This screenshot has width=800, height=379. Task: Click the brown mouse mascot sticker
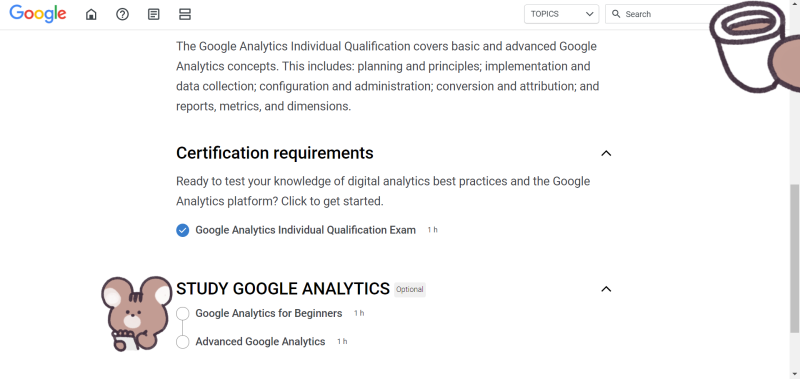click(x=136, y=313)
